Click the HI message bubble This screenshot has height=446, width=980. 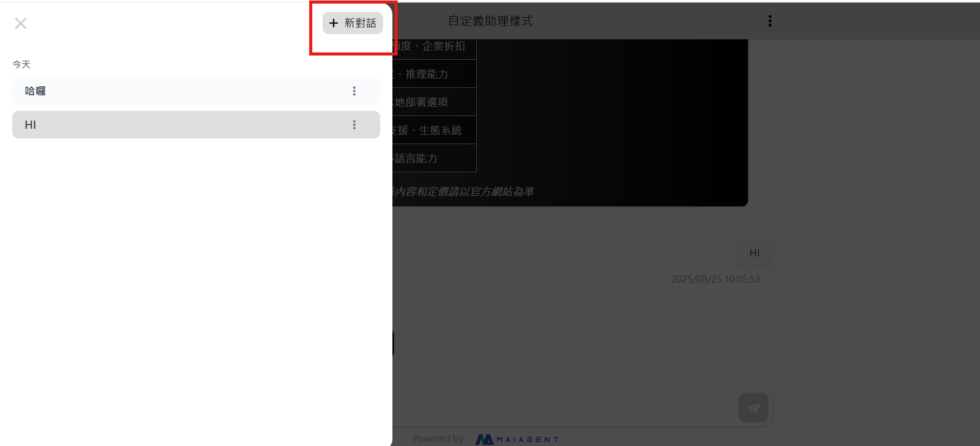[754, 253]
